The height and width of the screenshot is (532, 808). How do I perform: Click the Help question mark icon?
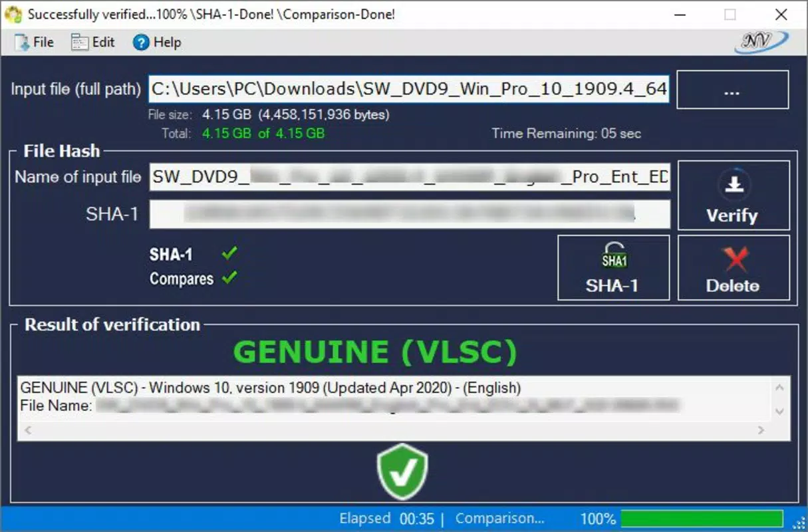tap(140, 43)
